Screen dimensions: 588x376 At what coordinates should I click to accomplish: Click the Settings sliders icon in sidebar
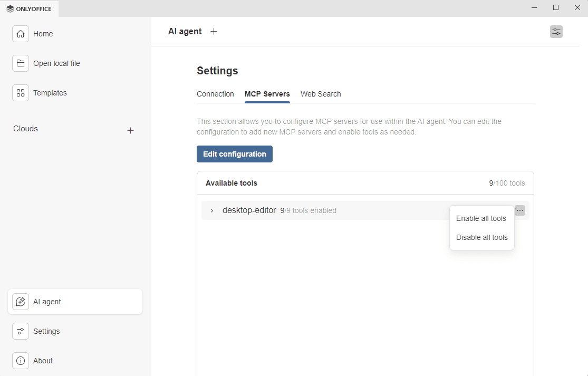(21, 331)
